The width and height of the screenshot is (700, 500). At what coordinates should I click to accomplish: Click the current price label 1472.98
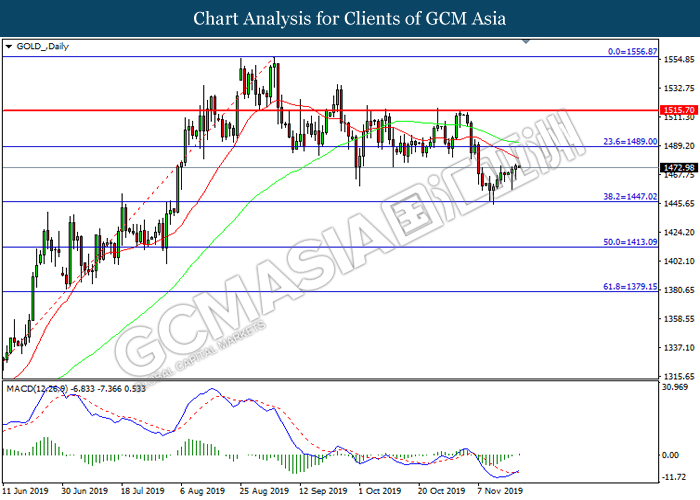(x=679, y=168)
